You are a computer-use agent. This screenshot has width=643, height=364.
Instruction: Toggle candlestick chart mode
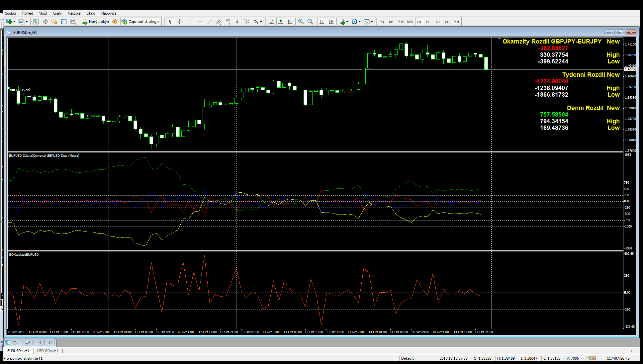coord(281,22)
